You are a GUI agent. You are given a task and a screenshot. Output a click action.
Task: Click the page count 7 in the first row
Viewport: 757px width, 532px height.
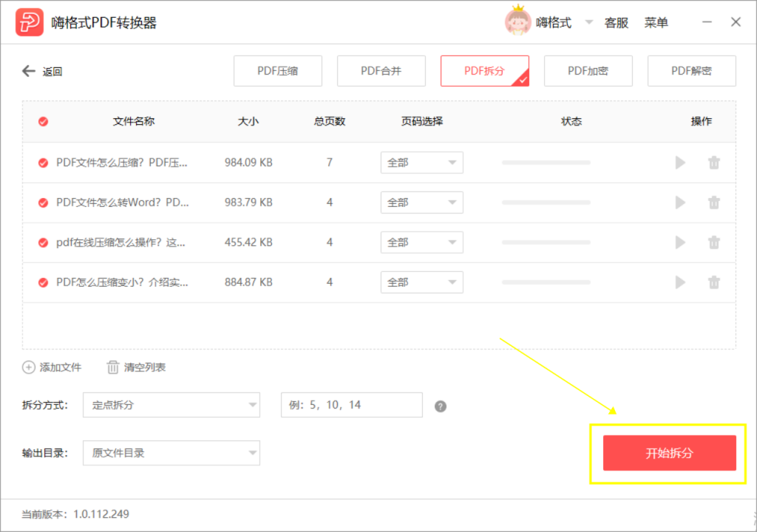[329, 163]
